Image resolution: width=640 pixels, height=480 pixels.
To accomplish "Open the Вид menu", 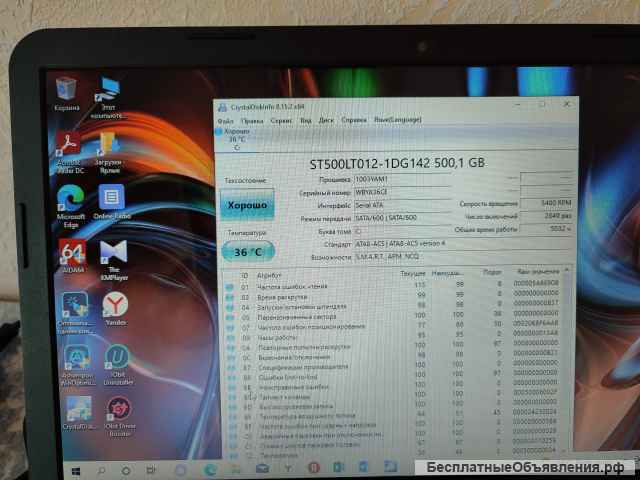I will coord(306,120).
